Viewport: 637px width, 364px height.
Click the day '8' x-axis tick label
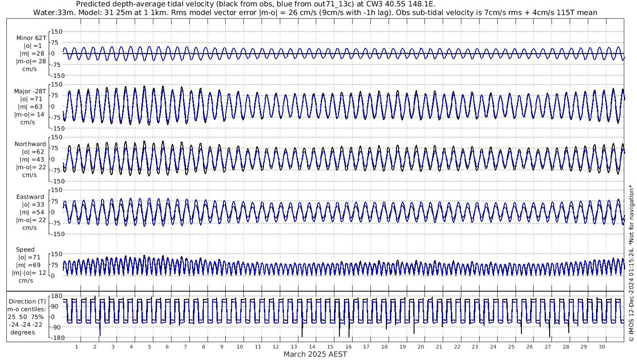tap(203, 347)
